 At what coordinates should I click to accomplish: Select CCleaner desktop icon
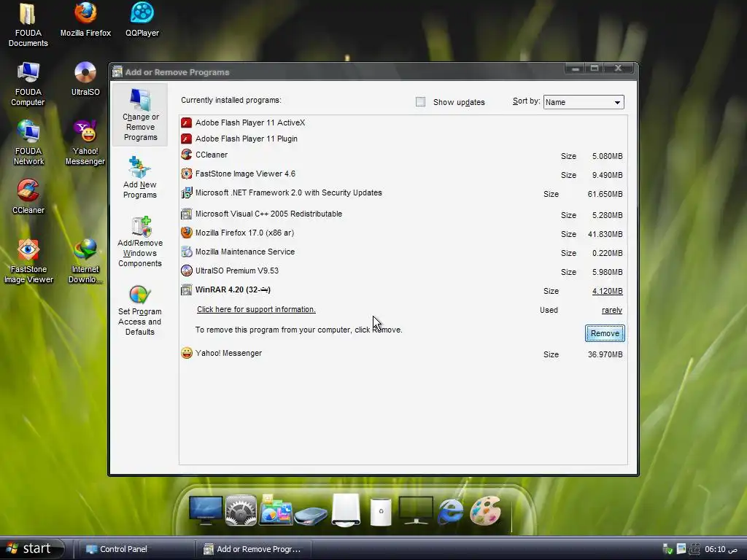coord(28,196)
